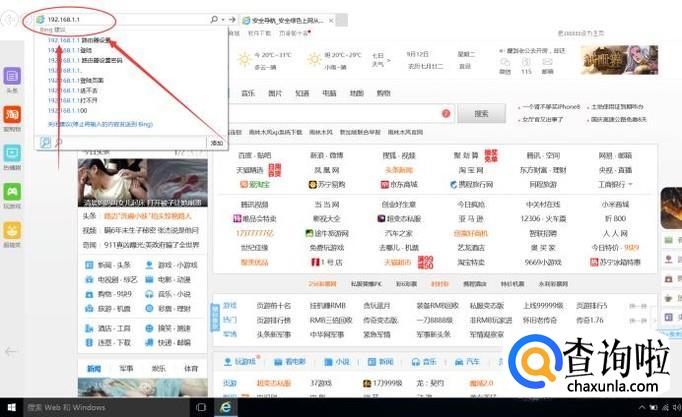The image size is (682, 417).
Task: Open the 新浪·微博 link
Action: 327,155
